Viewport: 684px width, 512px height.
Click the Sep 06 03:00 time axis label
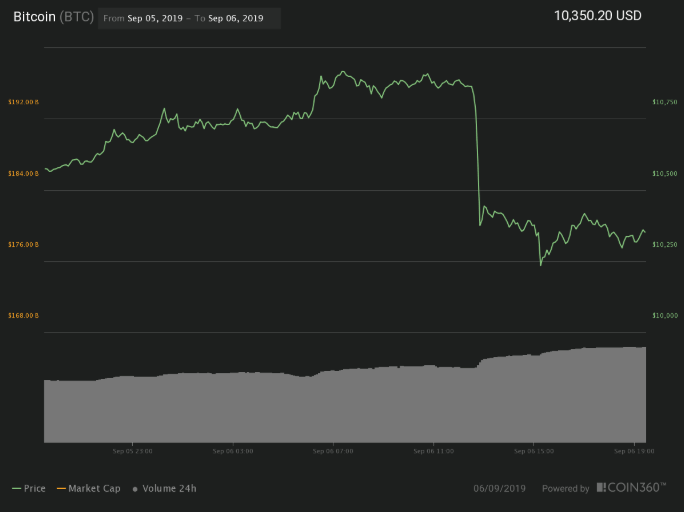[x=233, y=451]
